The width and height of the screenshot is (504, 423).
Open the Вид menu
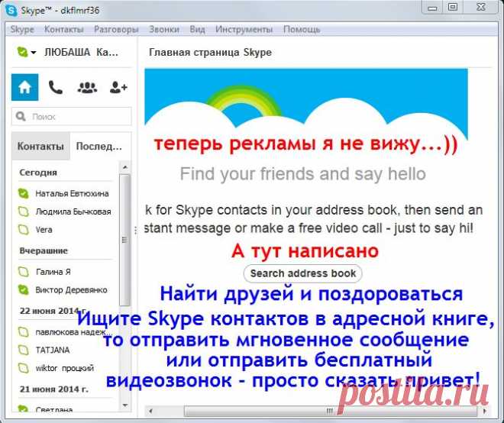(x=197, y=30)
